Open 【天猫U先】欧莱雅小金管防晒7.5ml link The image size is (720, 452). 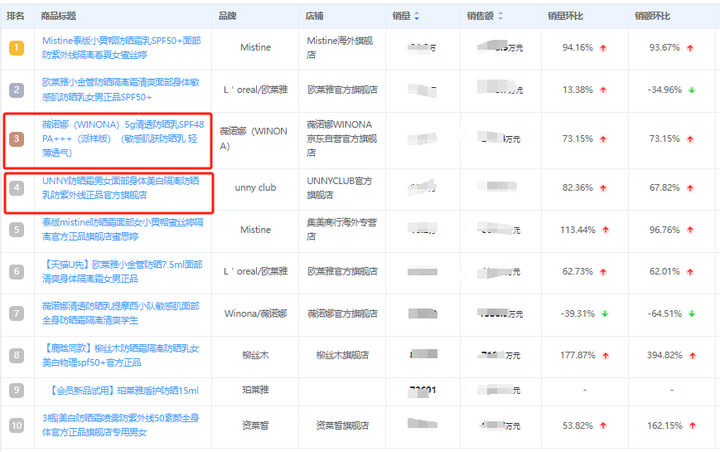(x=122, y=271)
